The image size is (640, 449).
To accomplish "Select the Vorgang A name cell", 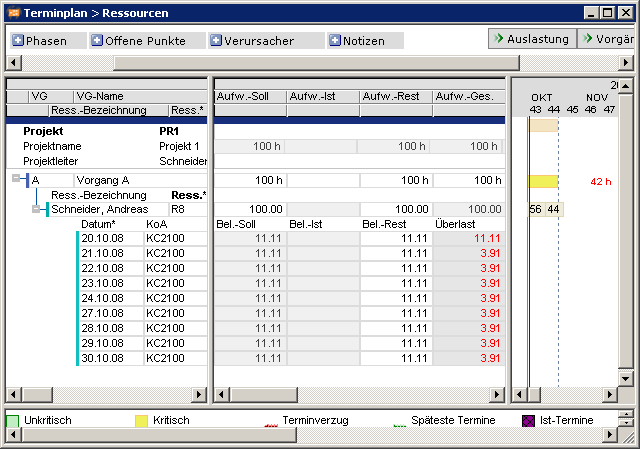I will pyautogui.click(x=140, y=180).
